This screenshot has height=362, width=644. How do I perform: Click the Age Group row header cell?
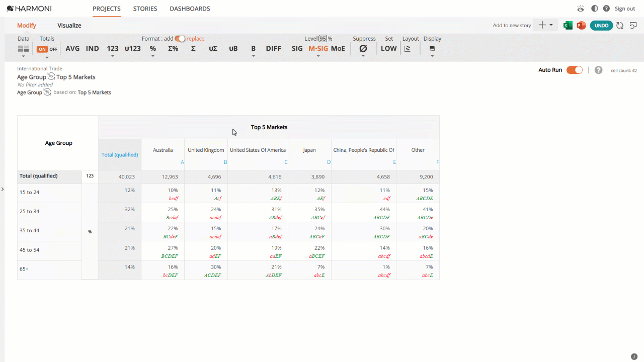click(58, 143)
